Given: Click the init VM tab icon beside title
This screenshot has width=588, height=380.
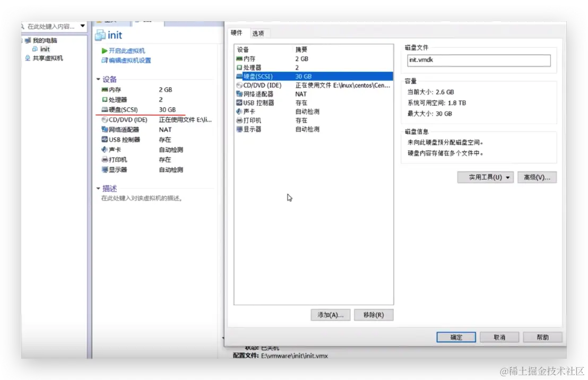Looking at the screenshot, I should coord(100,35).
